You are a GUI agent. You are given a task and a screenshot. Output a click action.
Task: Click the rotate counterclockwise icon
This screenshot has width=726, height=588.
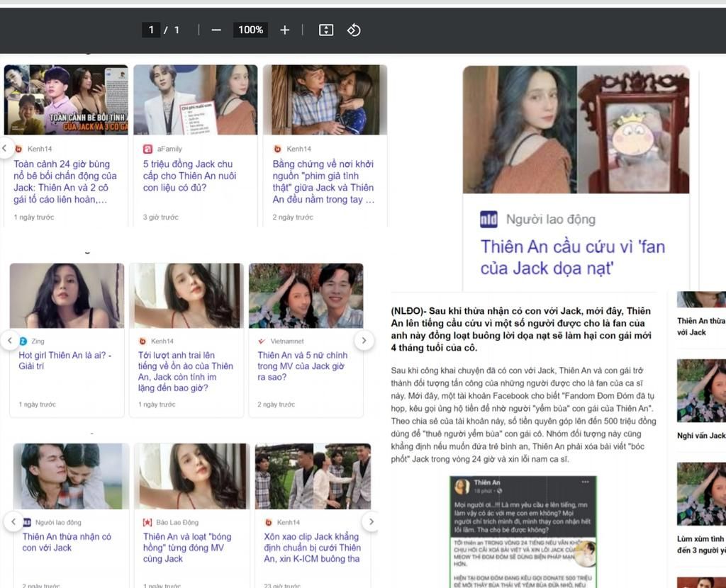[x=354, y=30]
